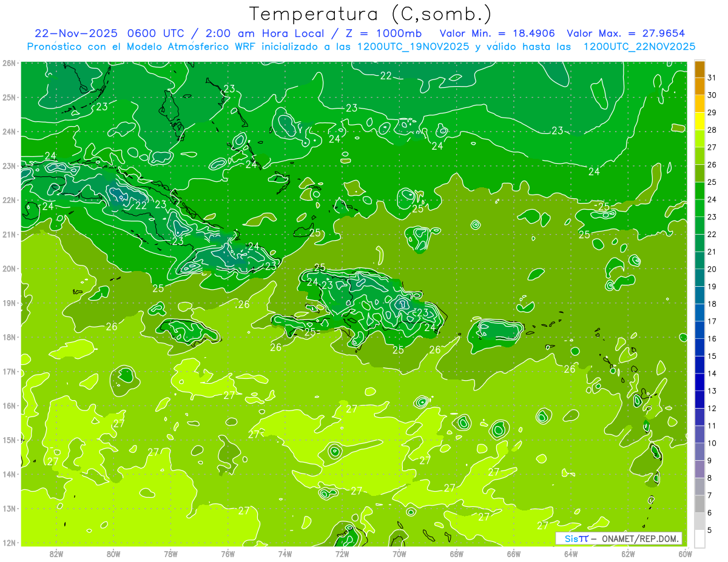Click the '82W' longitude axis label
The height and width of the screenshot is (562, 728).
pos(56,554)
